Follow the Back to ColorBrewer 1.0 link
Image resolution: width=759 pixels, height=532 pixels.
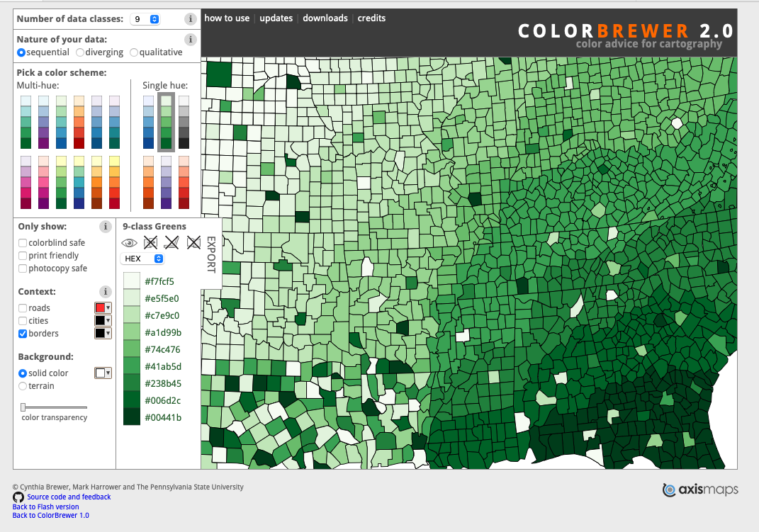[x=51, y=516]
